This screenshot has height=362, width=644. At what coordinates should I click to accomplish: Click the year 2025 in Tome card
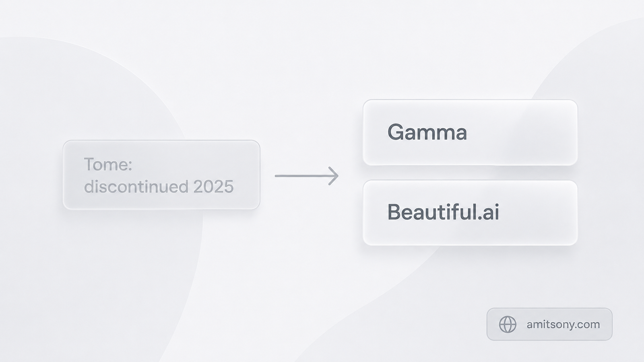click(213, 187)
